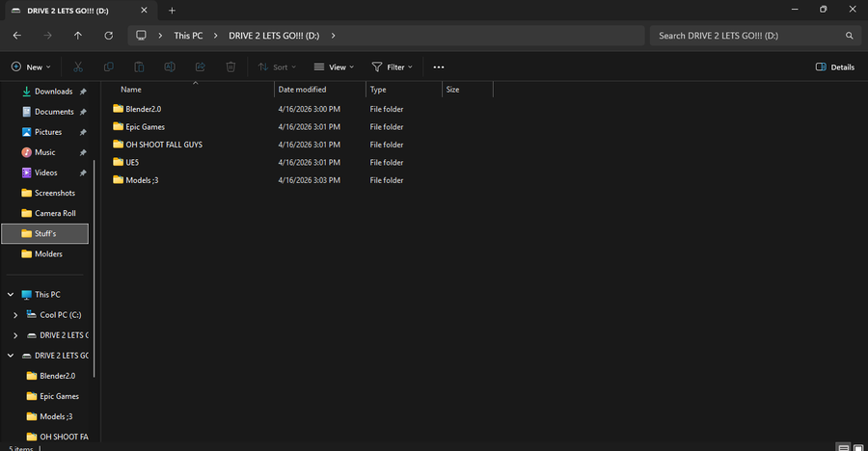Image resolution: width=868 pixels, height=451 pixels.
Task: Switch to large icons view in status bar
Action: click(858, 447)
